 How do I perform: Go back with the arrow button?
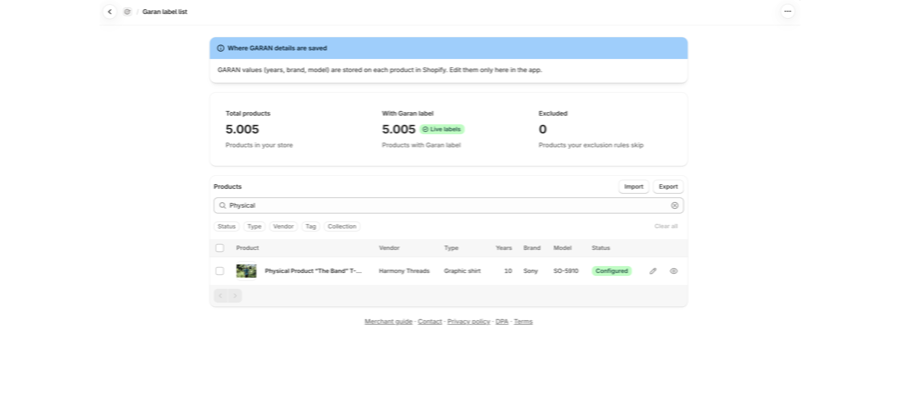[x=110, y=11]
